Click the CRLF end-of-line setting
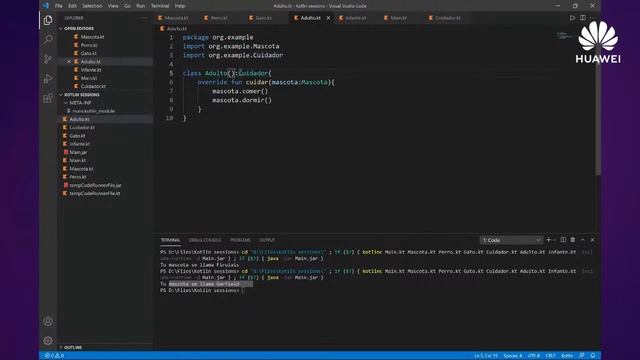 coord(551,356)
